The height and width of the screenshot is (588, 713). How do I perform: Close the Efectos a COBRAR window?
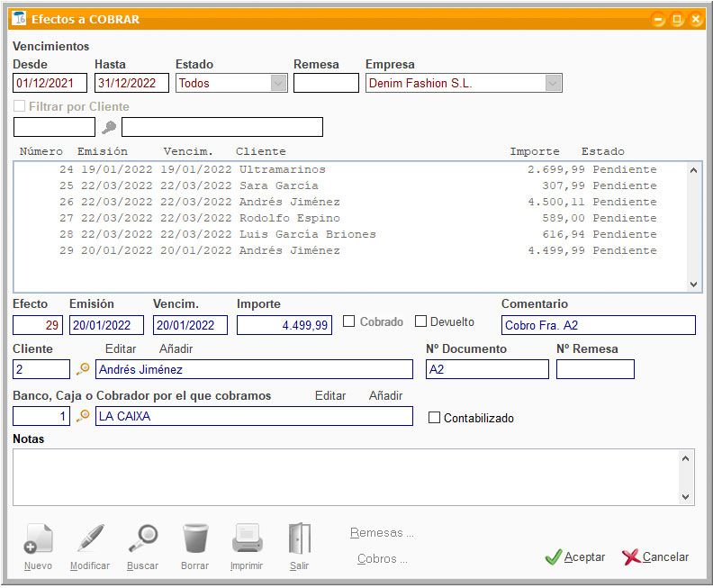click(x=696, y=19)
